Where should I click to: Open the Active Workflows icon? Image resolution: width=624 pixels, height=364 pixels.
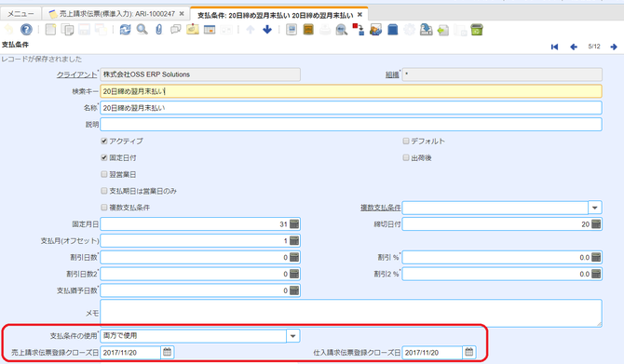coord(359,30)
